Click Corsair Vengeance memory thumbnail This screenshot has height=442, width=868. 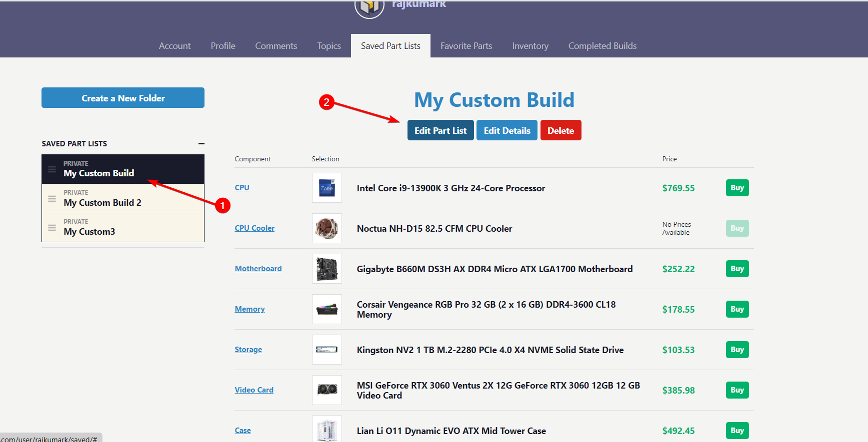[327, 309]
